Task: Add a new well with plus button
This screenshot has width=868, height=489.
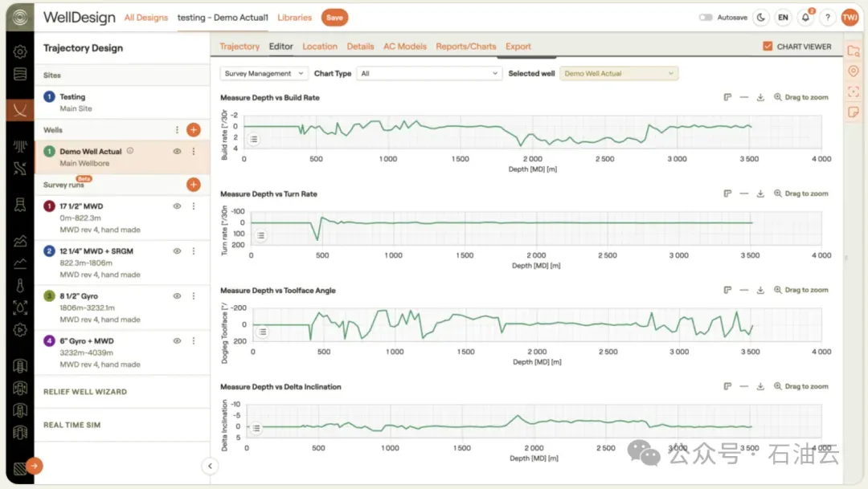Action: click(x=193, y=130)
